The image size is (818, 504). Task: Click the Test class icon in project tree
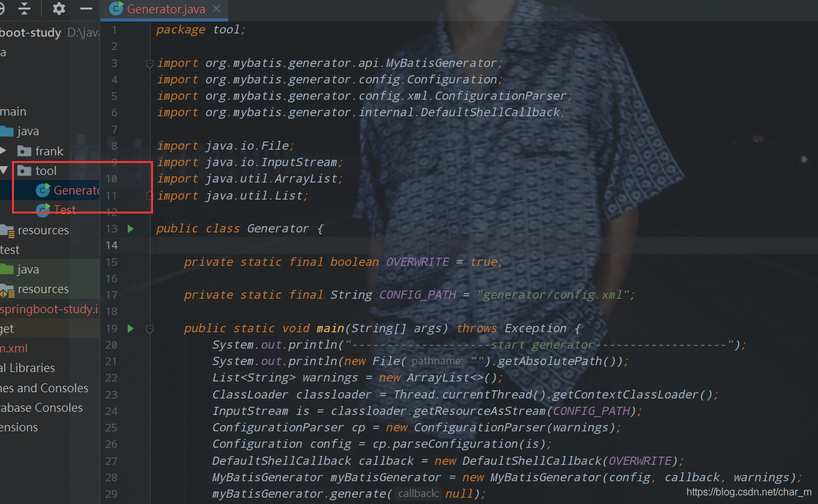pyautogui.click(x=43, y=210)
